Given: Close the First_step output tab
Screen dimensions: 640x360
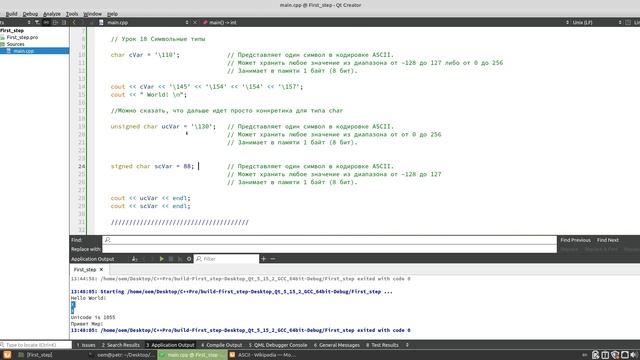Looking at the screenshot, I should (101, 270).
